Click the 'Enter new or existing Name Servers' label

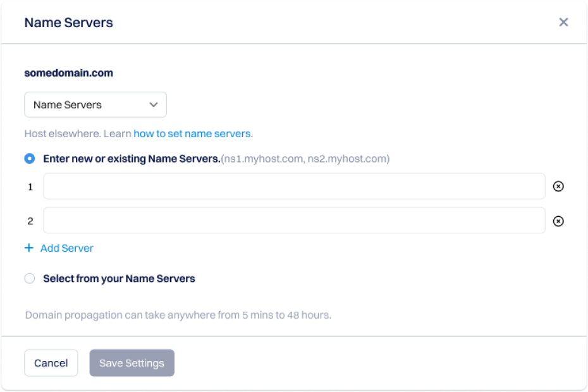point(132,159)
